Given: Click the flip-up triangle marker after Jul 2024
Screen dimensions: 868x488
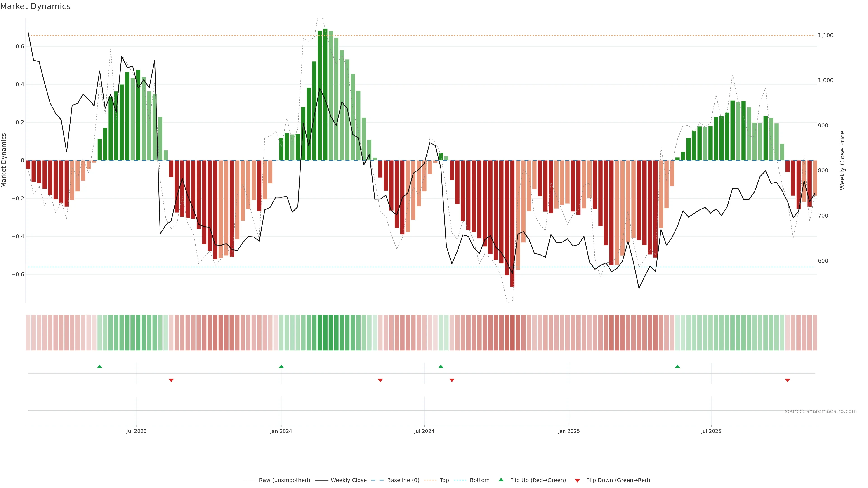Looking at the screenshot, I should point(441,366).
